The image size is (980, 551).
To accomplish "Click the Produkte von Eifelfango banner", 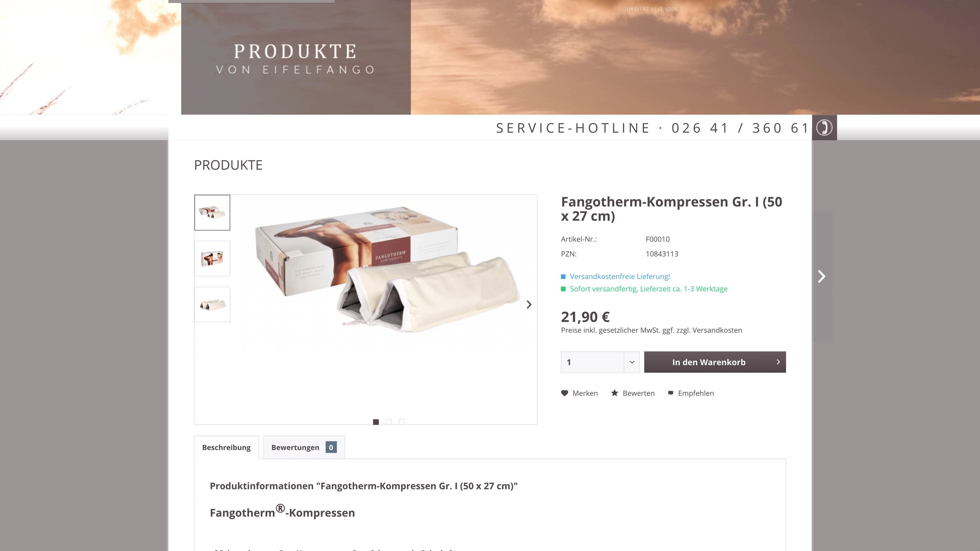I will coord(296,57).
